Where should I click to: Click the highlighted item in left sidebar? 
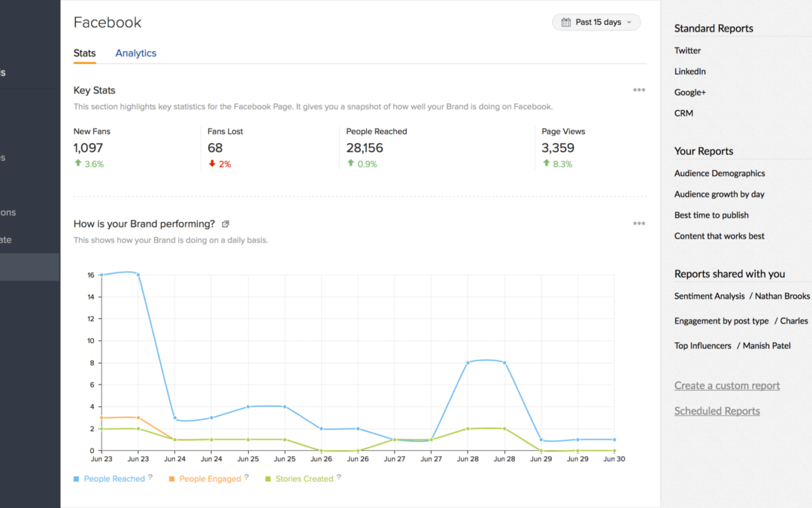click(30, 267)
